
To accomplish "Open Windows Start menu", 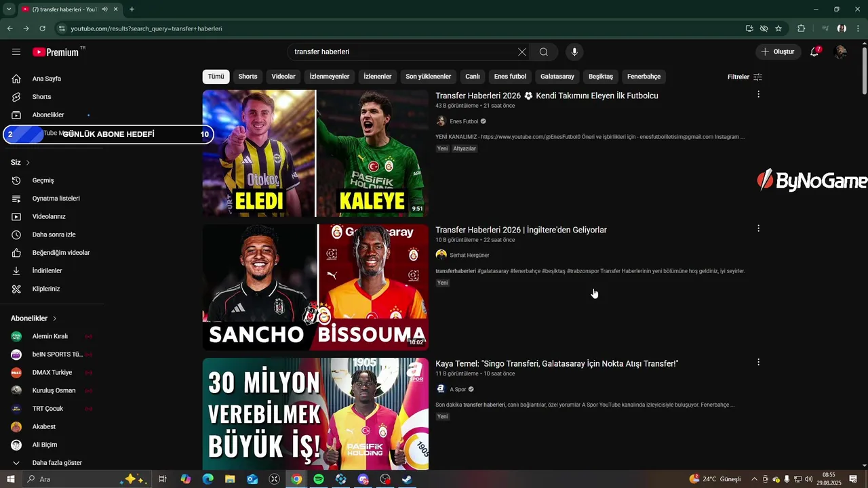I will 11,479.
